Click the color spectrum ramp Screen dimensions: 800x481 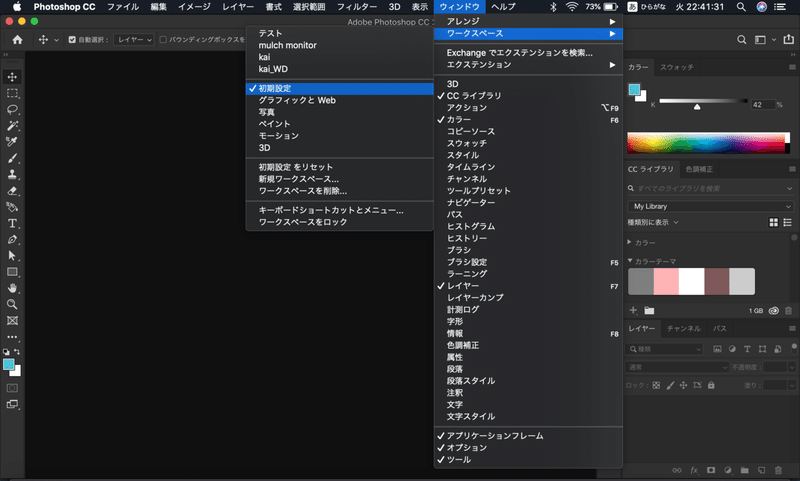(706, 143)
